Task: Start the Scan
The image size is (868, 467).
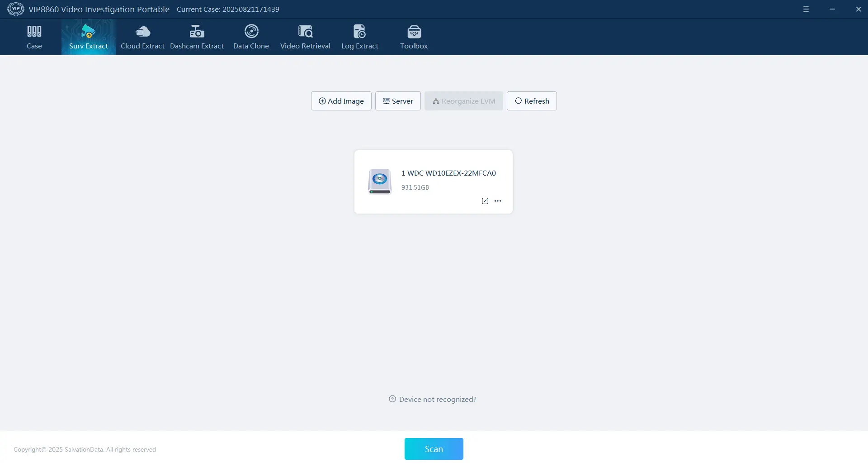Action: coord(434,449)
